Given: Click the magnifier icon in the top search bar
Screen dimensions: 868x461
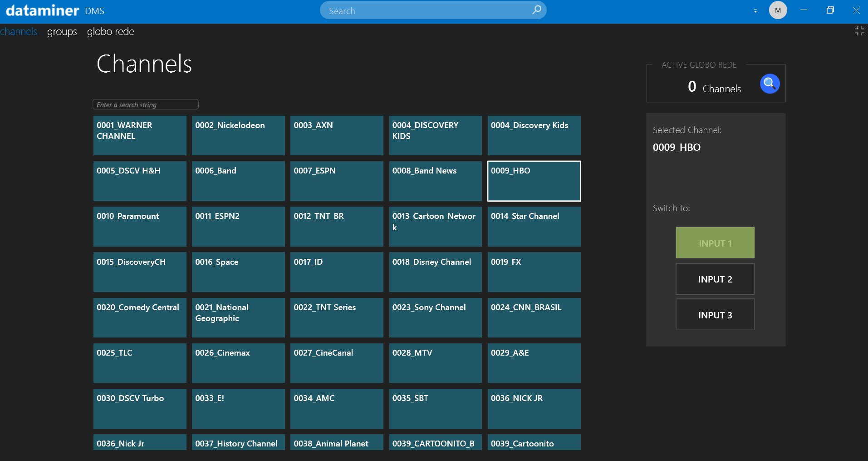Looking at the screenshot, I should coord(537,10).
